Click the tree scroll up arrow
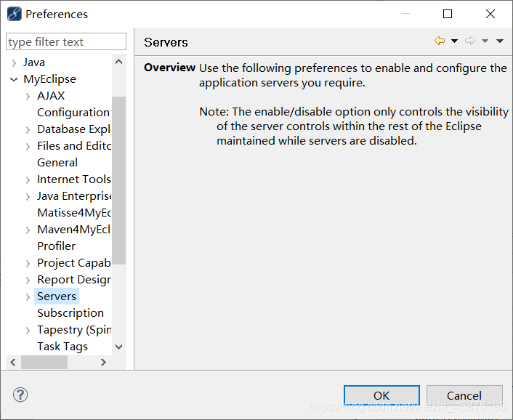This screenshot has height=420, width=513. 119,62
